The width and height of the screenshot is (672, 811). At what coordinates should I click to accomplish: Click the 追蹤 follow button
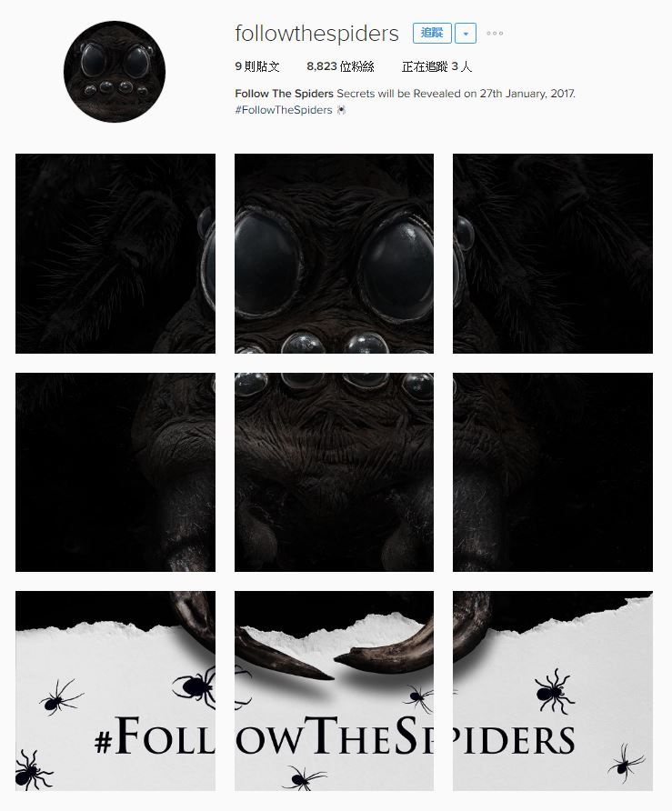point(432,33)
